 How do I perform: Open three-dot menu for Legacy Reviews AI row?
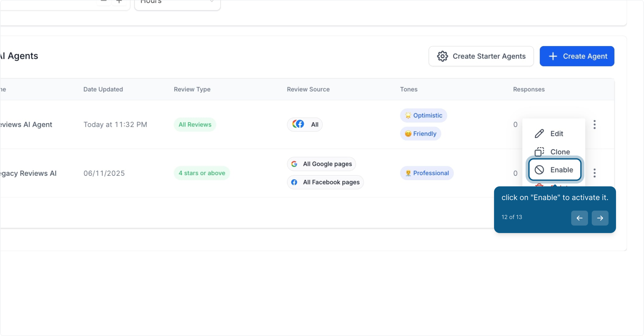click(x=594, y=173)
